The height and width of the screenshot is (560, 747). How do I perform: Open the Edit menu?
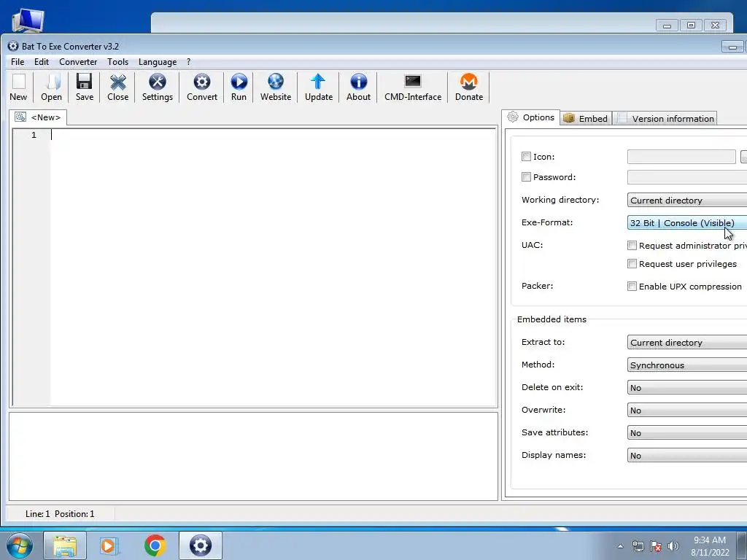[x=42, y=62]
